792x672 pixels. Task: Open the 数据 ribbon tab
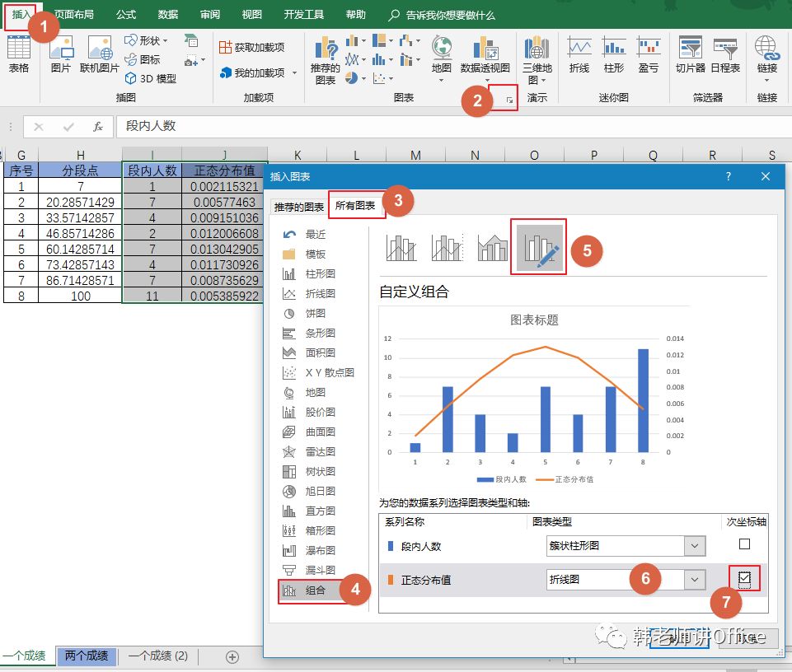(x=167, y=14)
